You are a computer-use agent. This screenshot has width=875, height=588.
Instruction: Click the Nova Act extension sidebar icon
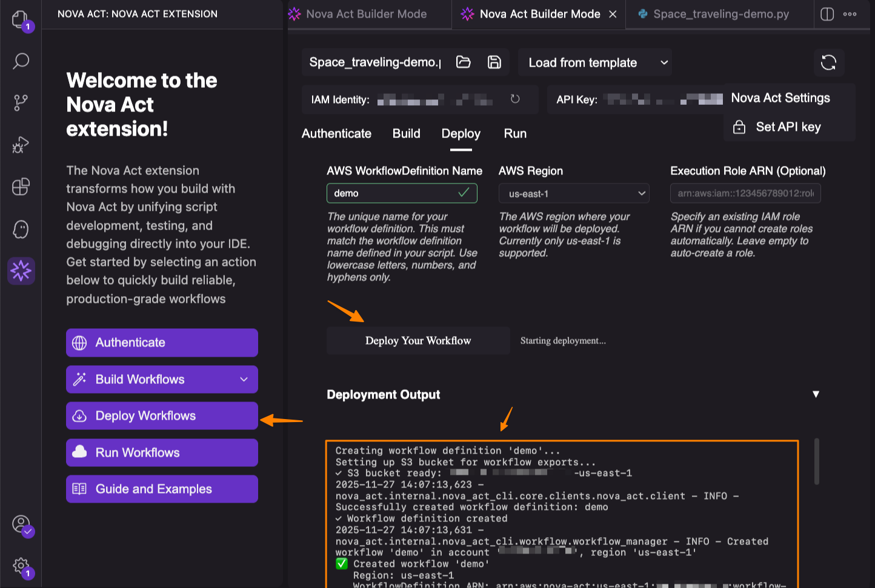(21, 271)
